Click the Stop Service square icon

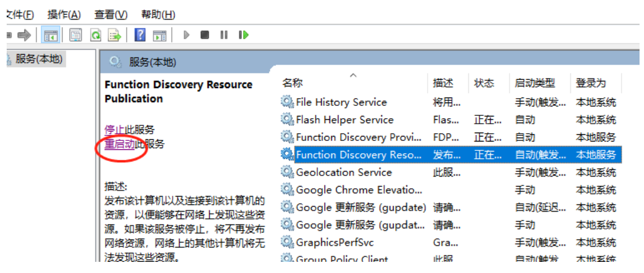[205, 35]
